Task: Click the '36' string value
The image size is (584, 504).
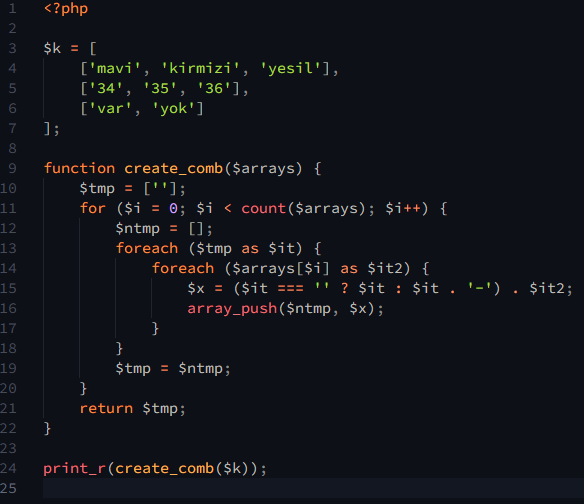Action: point(214,89)
